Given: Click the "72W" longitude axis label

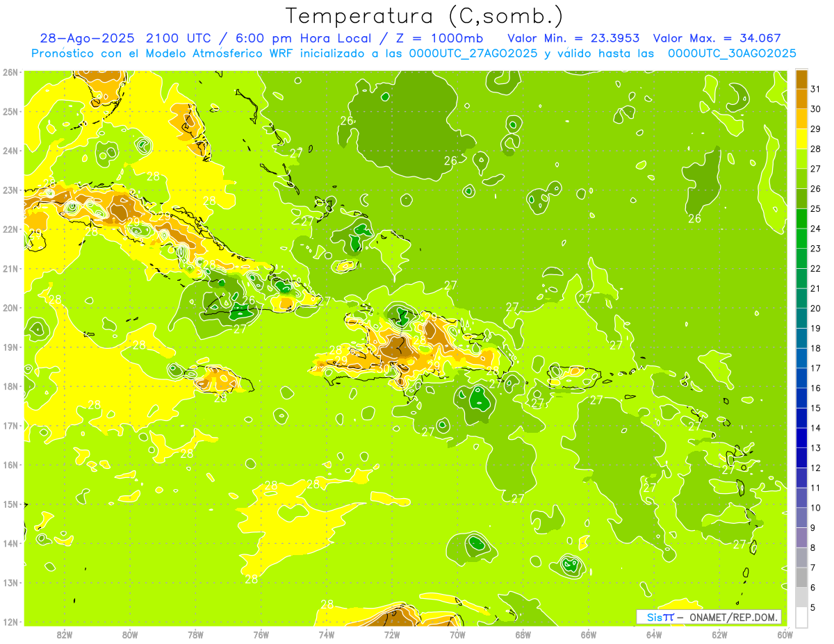Looking at the screenshot, I should [392, 634].
